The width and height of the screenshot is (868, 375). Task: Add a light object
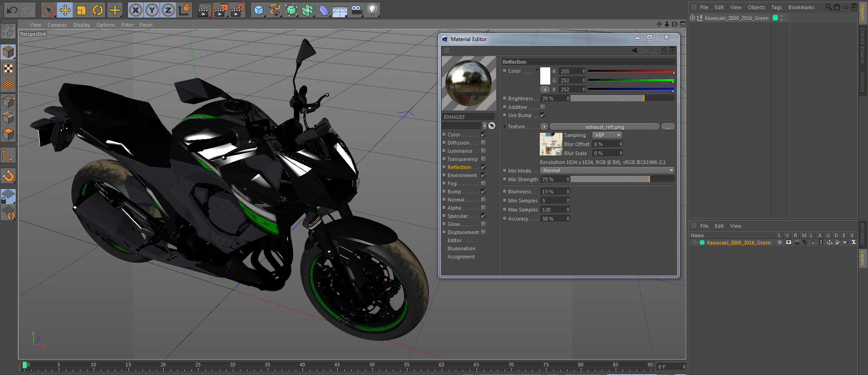(373, 9)
